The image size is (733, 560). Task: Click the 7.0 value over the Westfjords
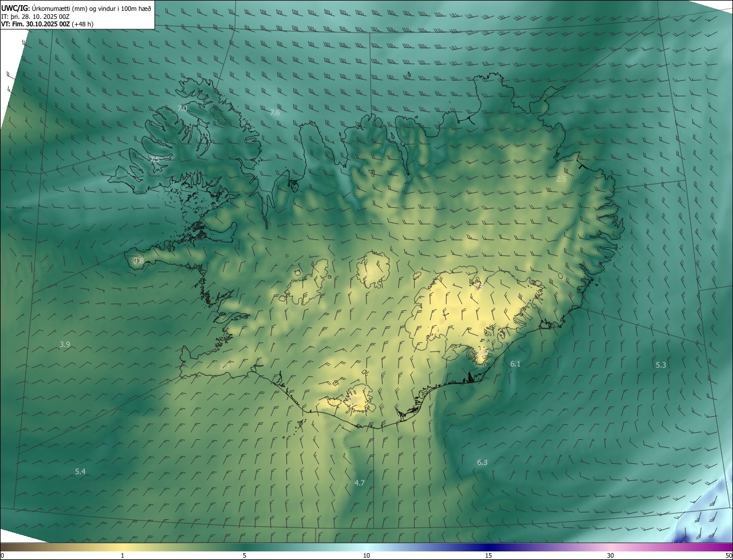coord(182,108)
